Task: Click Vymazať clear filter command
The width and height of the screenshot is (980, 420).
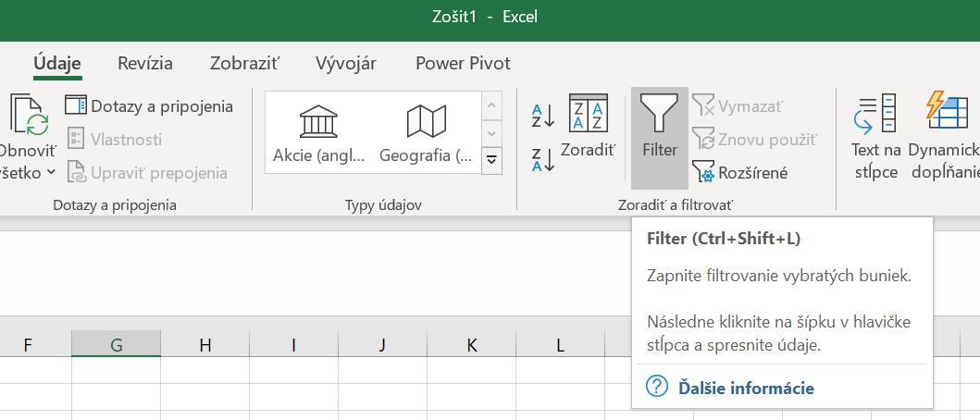Action: point(738,106)
